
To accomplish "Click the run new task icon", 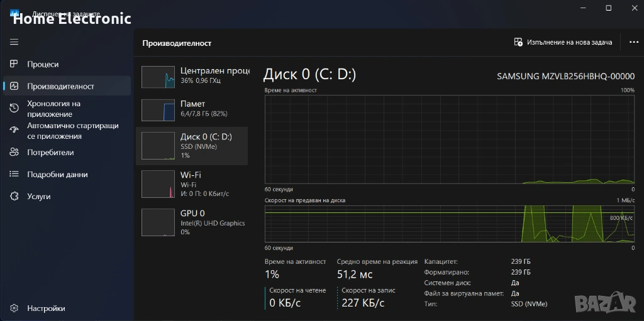I will (518, 42).
